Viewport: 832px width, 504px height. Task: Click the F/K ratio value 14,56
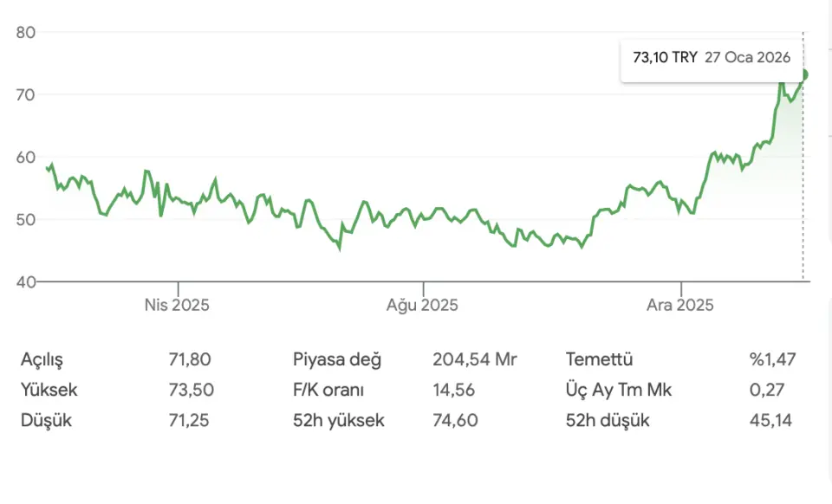453,390
